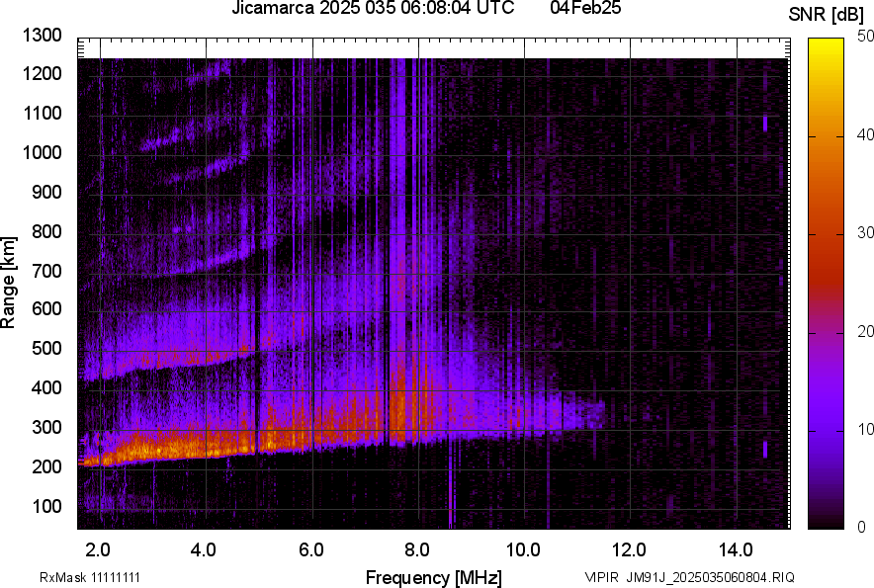Click the 8.0 frequency tick label
This screenshot has height=588, width=874.
tap(417, 549)
